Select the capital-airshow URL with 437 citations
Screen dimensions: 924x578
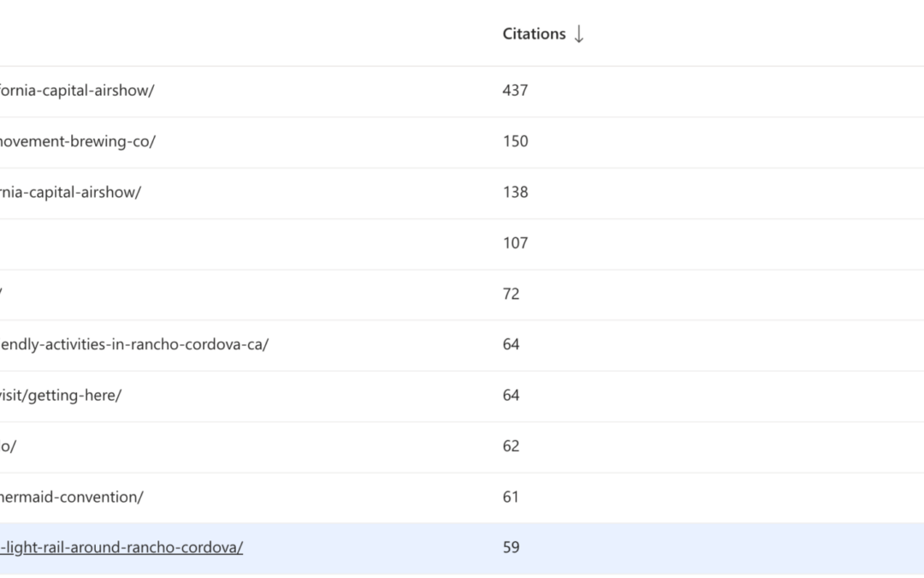pos(77,90)
